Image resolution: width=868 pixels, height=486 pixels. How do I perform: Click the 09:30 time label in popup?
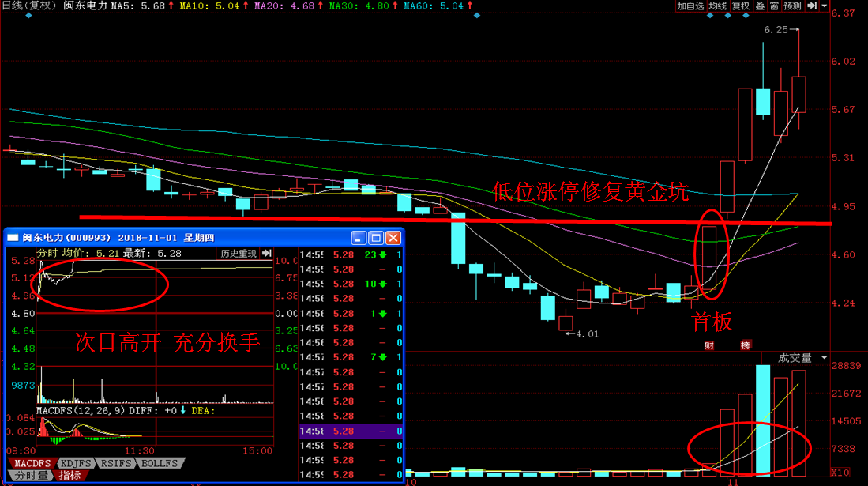21,451
